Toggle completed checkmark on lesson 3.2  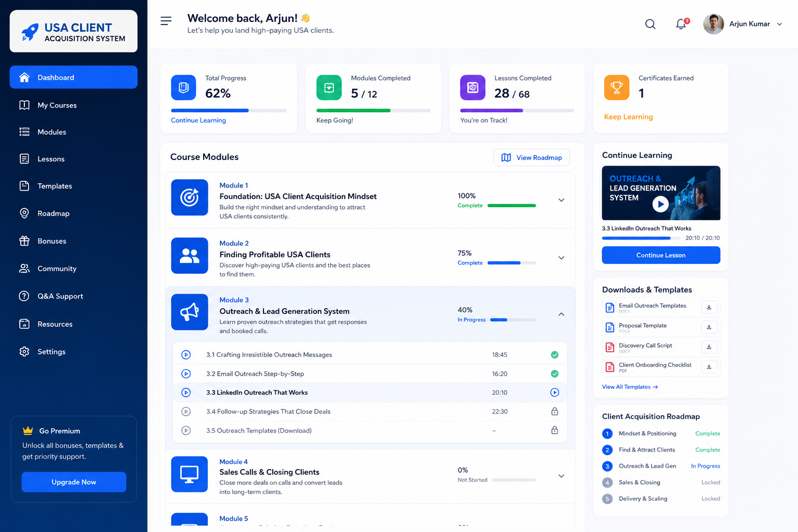(554, 374)
